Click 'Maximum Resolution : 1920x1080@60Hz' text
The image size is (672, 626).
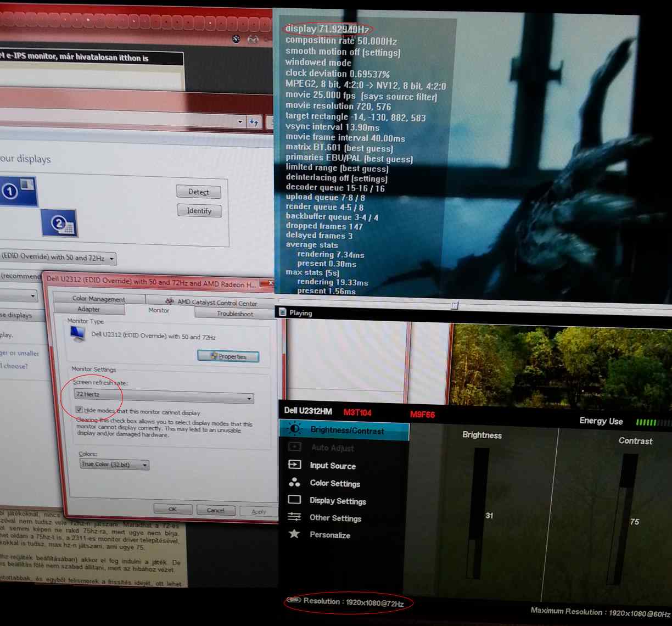[601, 612]
